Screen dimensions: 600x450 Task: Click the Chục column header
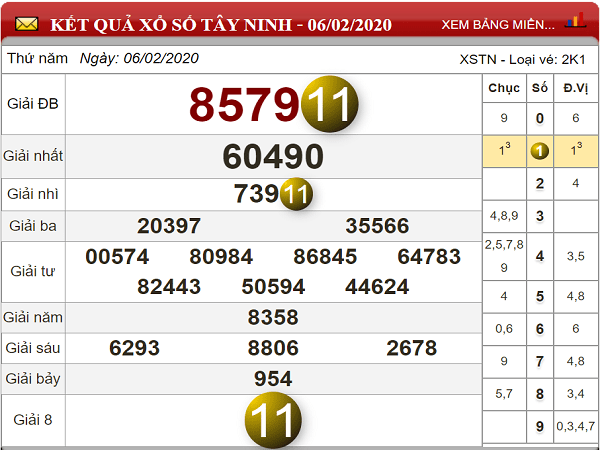[504, 88]
